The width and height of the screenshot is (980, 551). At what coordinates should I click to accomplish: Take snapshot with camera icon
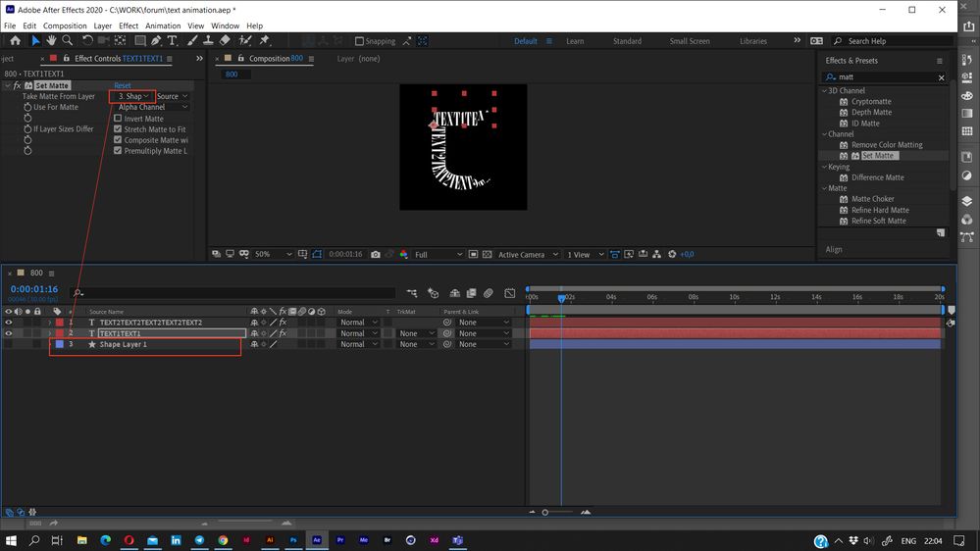pyautogui.click(x=376, y=255)
